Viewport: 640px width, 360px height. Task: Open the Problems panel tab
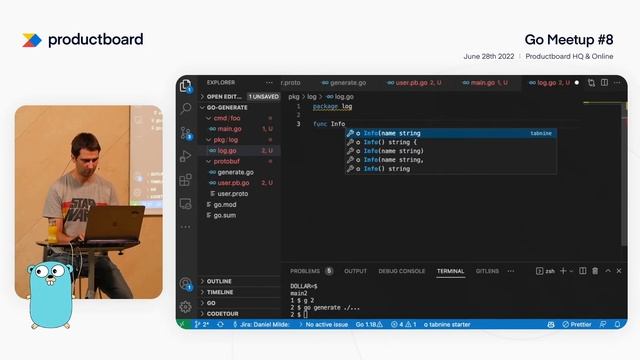click(311, 271)
